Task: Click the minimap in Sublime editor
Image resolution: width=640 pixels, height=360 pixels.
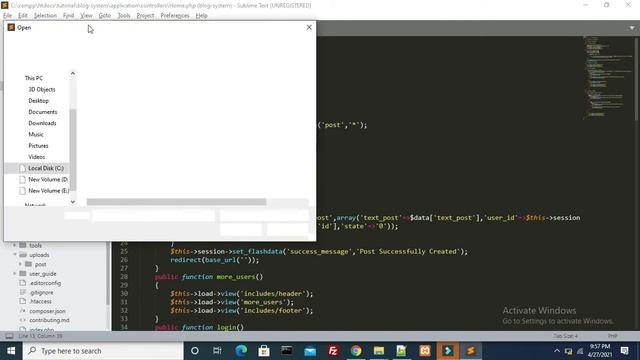Action: 608,78
